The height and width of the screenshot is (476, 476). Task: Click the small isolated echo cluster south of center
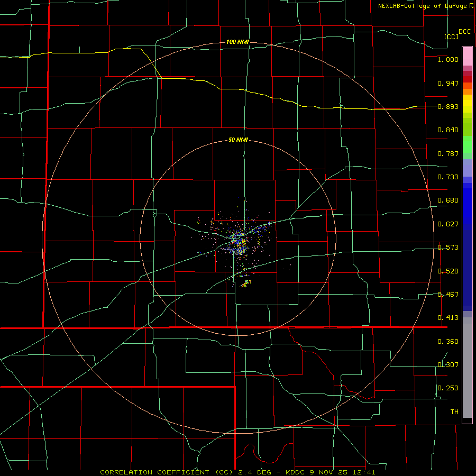tap(245, 284)
